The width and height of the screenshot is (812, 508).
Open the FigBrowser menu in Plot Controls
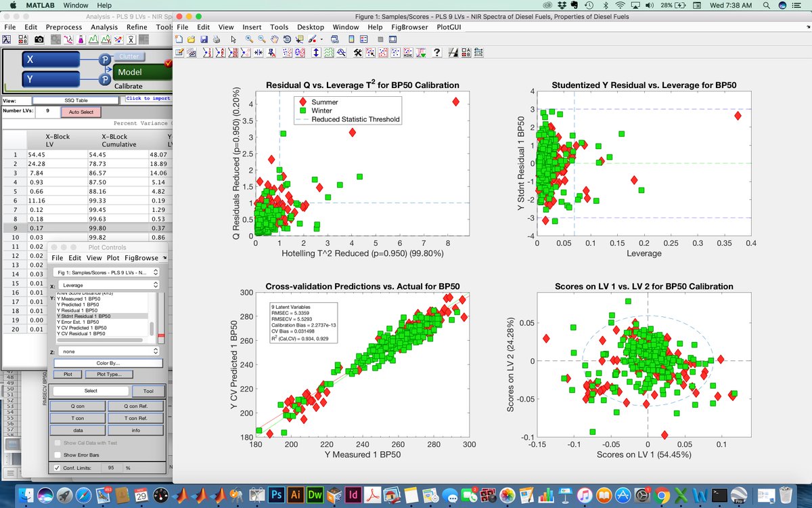click(142, 258)
